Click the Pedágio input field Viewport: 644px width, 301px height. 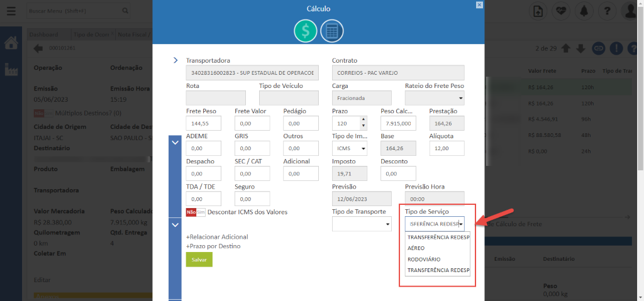tap(301, 123)
